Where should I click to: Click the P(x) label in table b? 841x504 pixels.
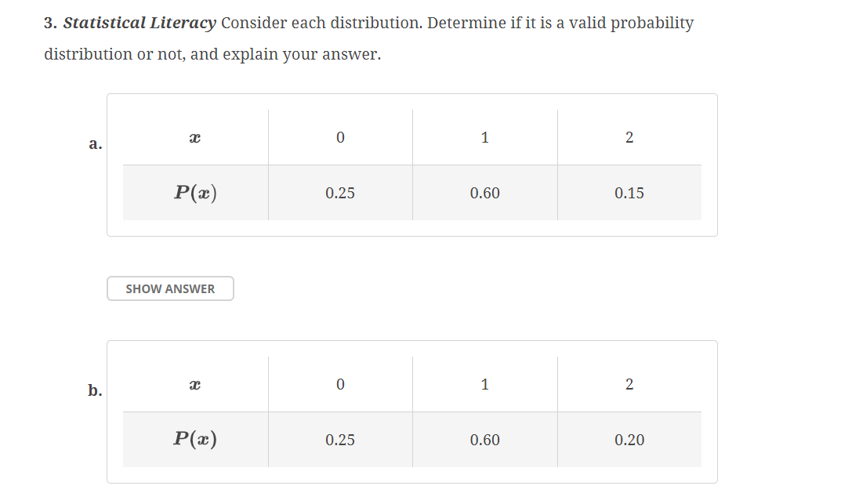tap(195, 438)
